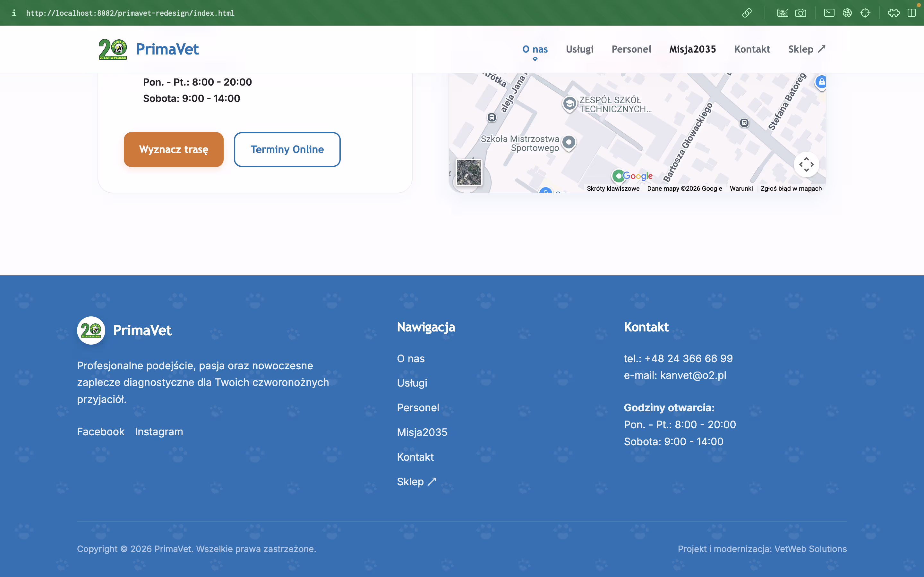The height and width of the screenshot is (577, 924).
Task: Click the map camera pan control
Action: click(x=806, y=164)
